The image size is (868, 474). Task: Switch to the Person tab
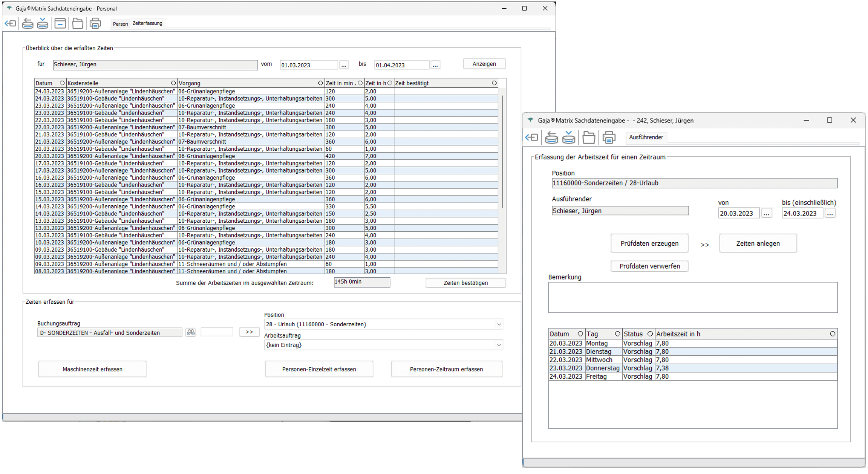pyautogui.click(x=120, y=24)
